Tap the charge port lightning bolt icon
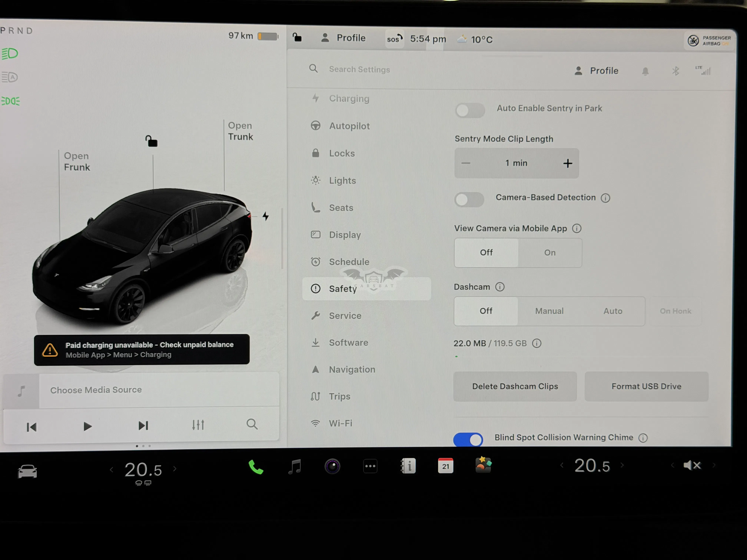 tap(266, 216)
